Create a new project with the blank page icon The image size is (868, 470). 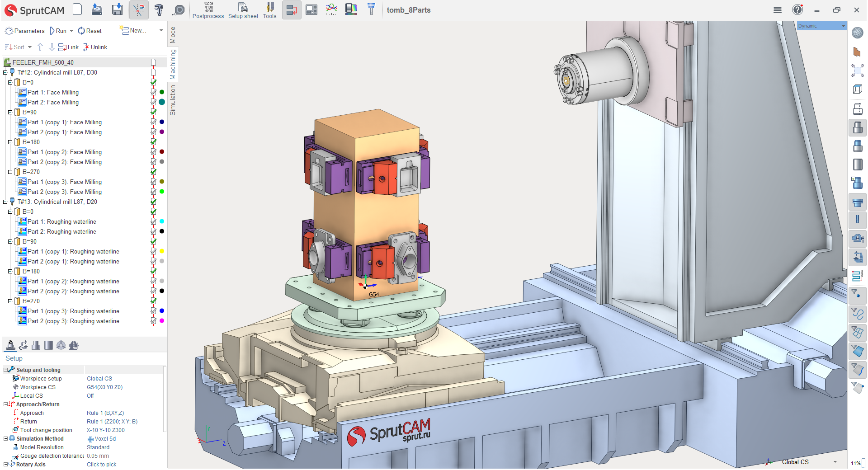click(x=77, y=9)
